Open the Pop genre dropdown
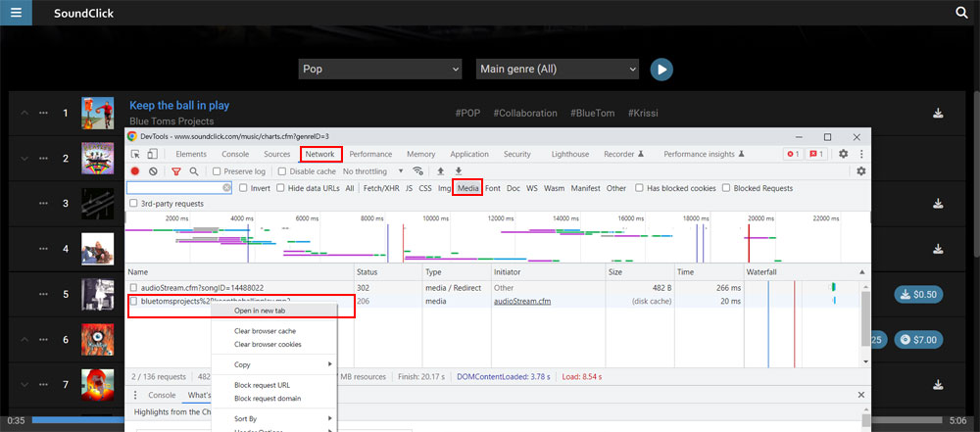This screenshot has width=980, height=432. point(380,69)
